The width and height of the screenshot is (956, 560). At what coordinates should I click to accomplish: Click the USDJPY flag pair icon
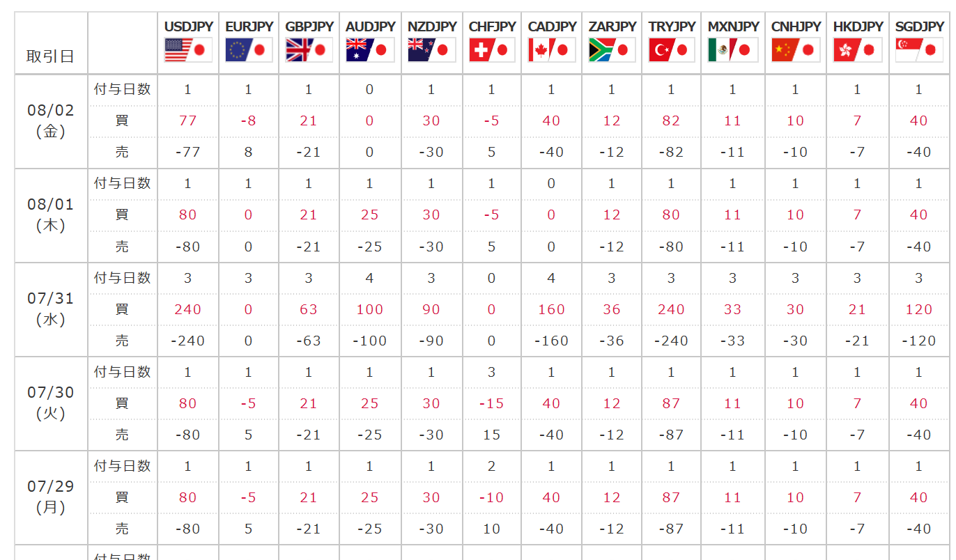(188, 50)
